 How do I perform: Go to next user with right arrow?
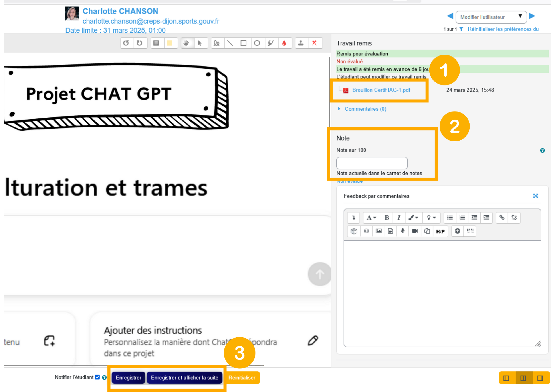coord(532,16)
